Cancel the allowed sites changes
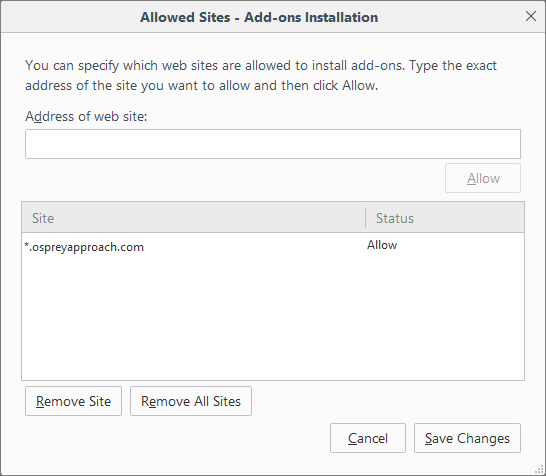The width and height of the screenshot is (546, 476). click(368, 438)
